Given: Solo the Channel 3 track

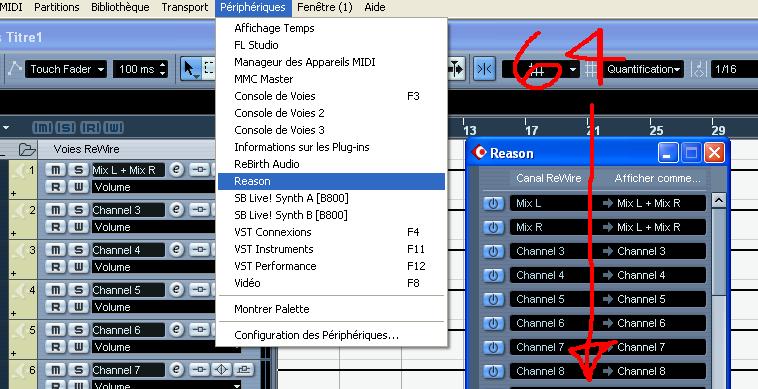Looking at the screenshot, I should [78, 210].
